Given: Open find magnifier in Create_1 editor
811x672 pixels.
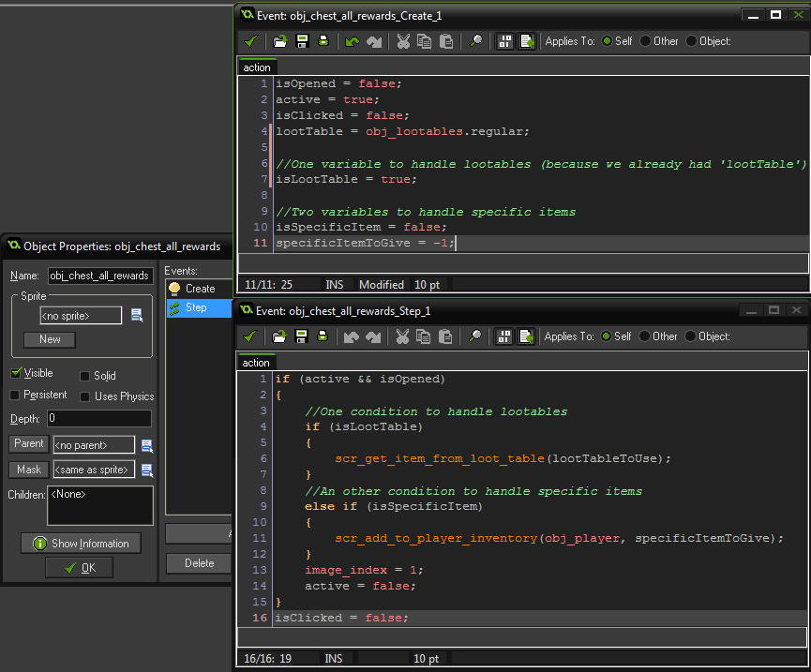Looking at the screenshot, I should click(x=476, y=41).
